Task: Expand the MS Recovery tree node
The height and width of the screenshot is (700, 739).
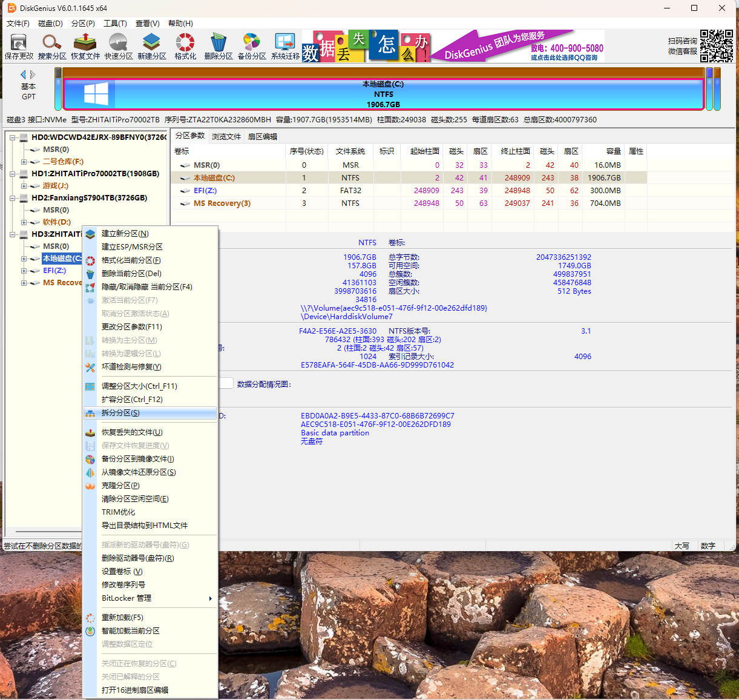Action: (x=24, y=283)
